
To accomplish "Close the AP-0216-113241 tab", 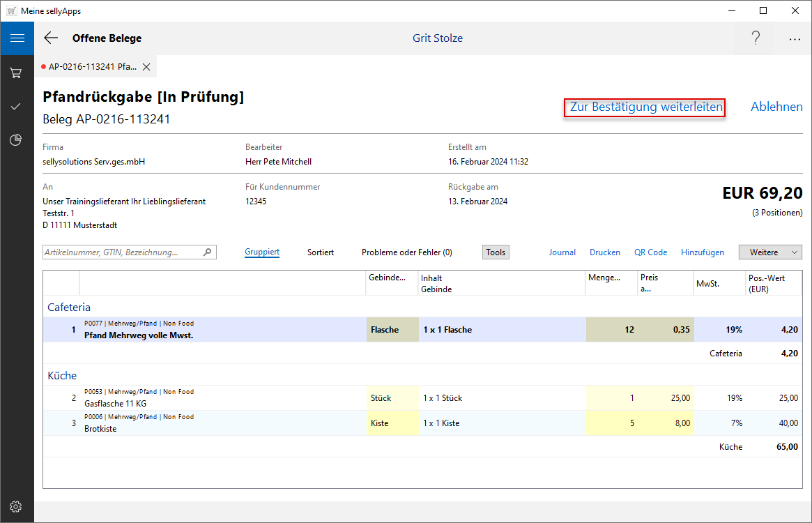I will coord(146,67).
